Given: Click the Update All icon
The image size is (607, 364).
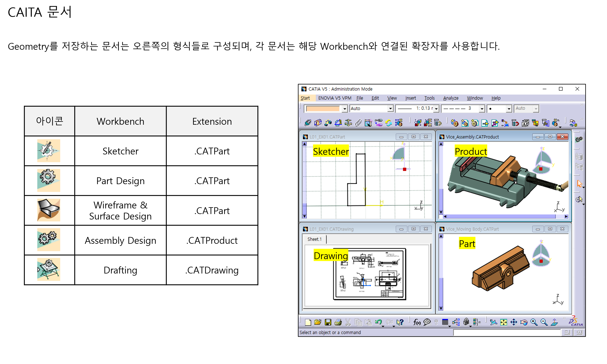Looking at the screenshot, I should coord(388,123).
